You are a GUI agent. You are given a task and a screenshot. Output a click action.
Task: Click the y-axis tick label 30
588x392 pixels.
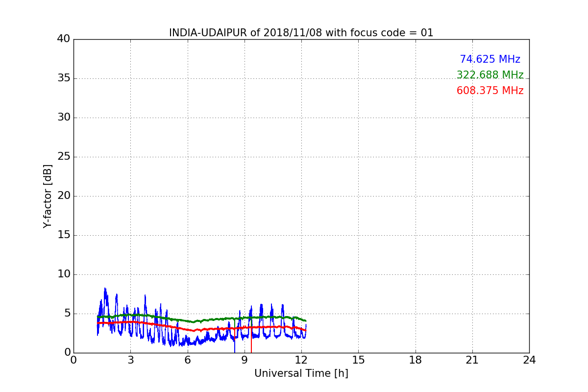click(64, 118)
